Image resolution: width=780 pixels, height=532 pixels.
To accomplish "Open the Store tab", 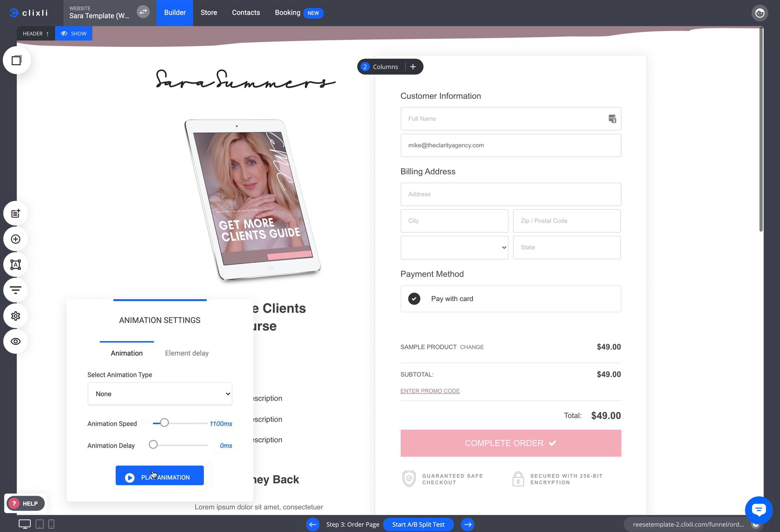I will click(x=209, y=12).
